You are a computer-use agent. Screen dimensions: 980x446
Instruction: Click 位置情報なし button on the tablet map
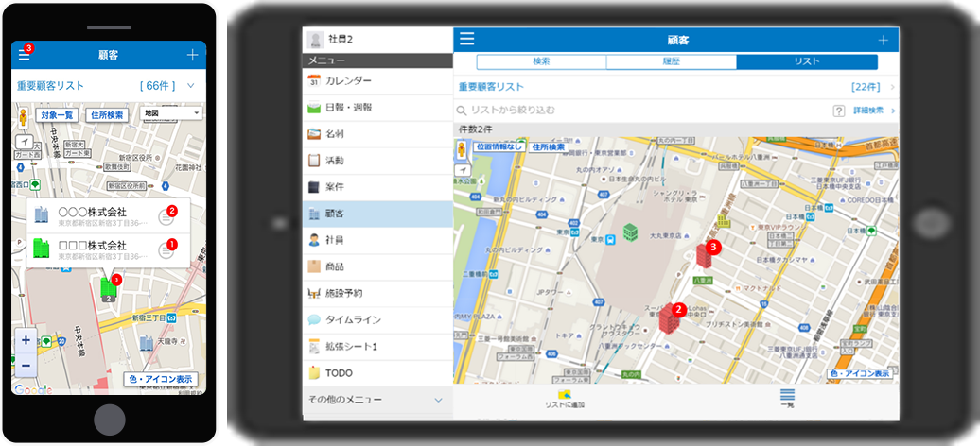point(499,147)
